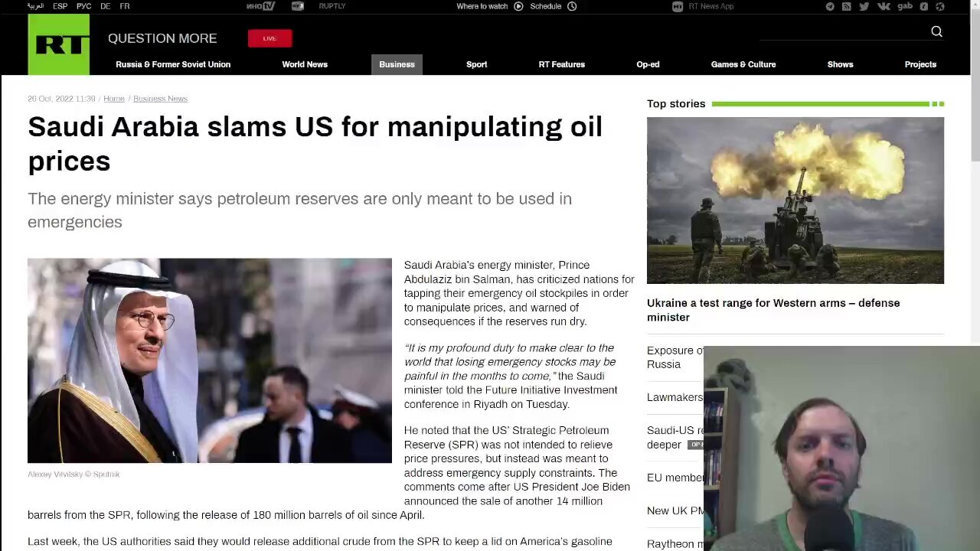Click the artillery top story image

795,201
